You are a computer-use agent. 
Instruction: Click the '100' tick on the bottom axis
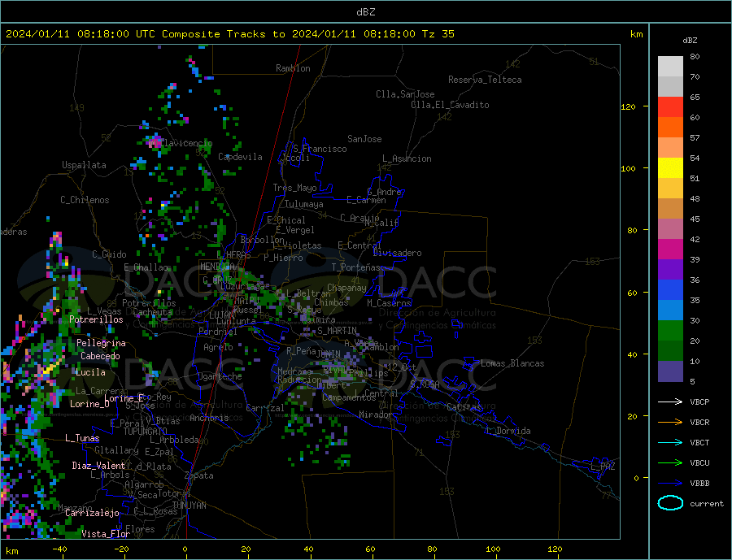pyautogui.click(x=493, y=549)
